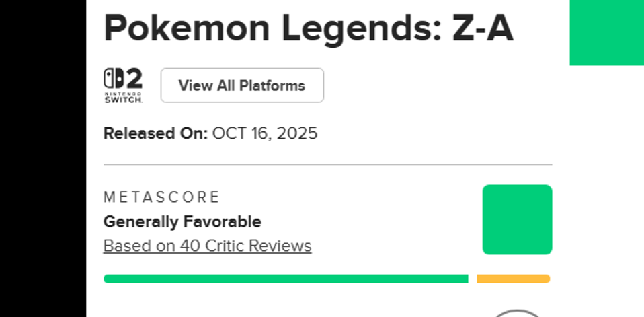Click the Generally Favorable rating text
644x317 pixels.
coord(182,221)
